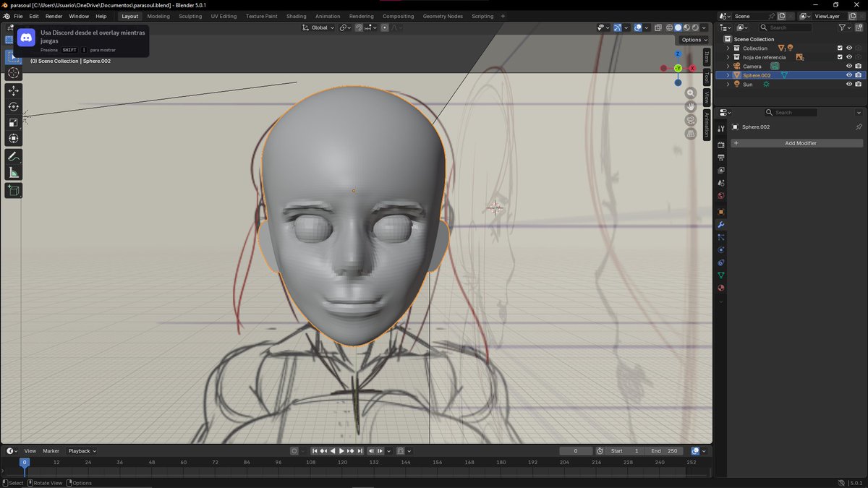The height and width of the screenshot is (488, 868).
Task: Open the Material properties tab
Action: [x=721, y=288]
